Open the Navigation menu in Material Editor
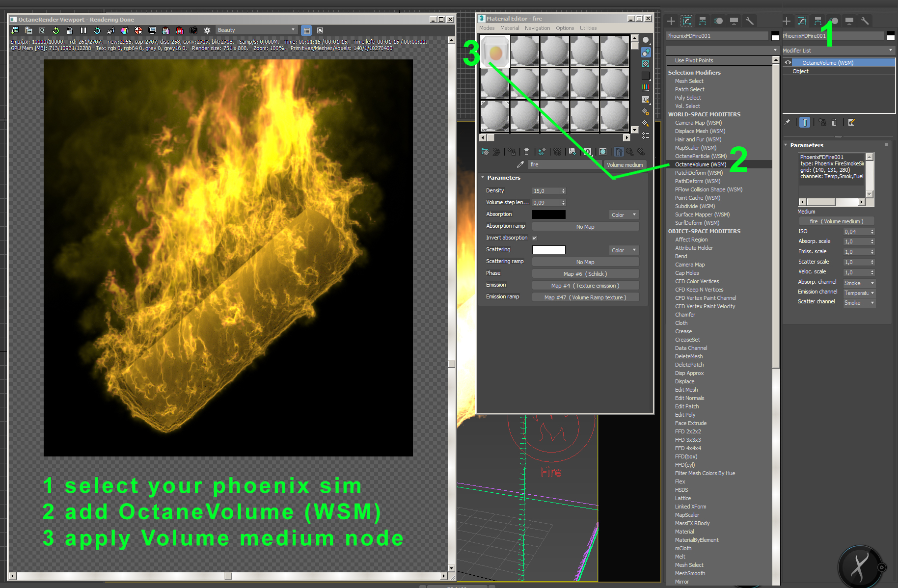 click(537, 28)
